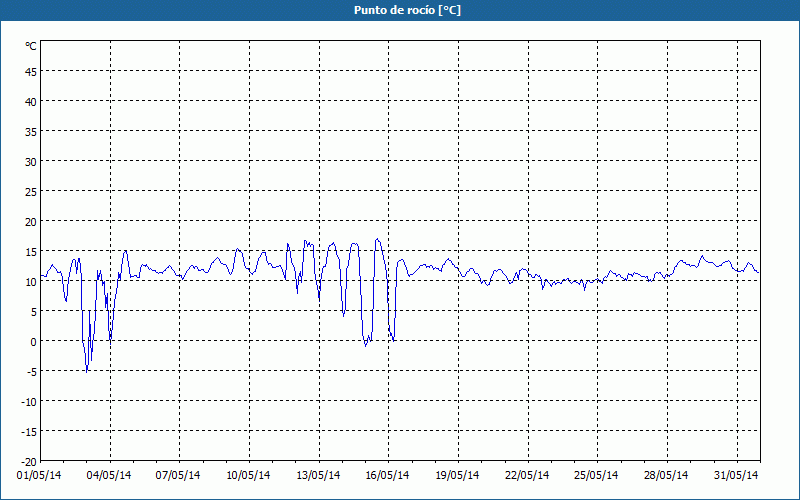Click the date label 16/05/14
This screenshot has width=800, height=500.
[387, 476]
